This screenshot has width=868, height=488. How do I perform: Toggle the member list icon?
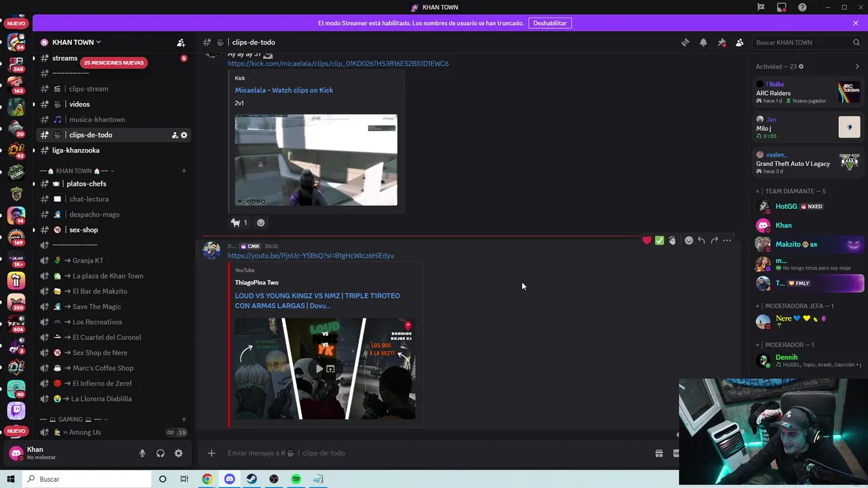point(739,42)
